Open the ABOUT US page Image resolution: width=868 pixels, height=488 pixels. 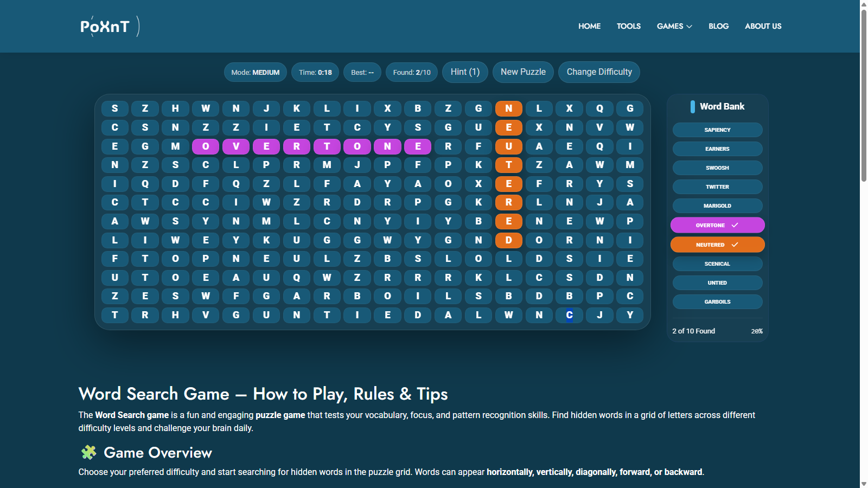point(763,26)
